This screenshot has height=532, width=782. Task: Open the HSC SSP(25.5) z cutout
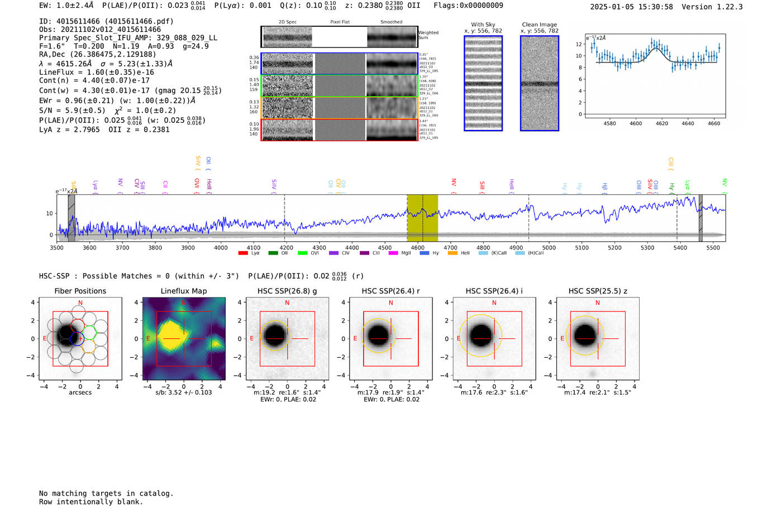[x=598, y=339]
